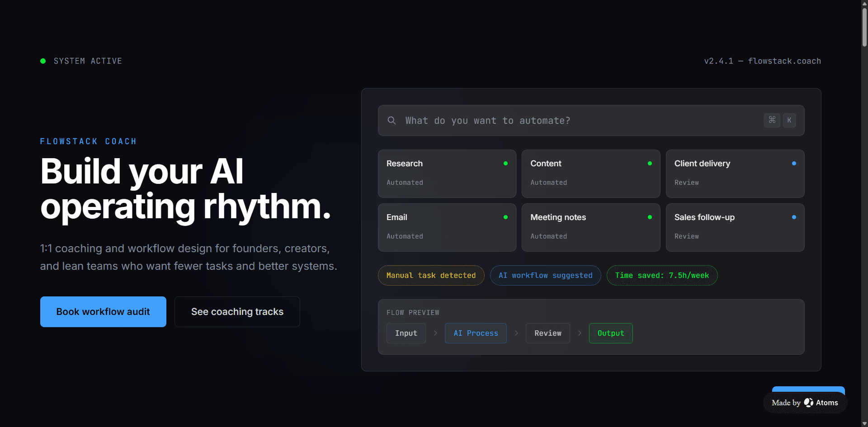868x427 pixels.
Task: Click the scrollbar down arrow
Action: 864,423
